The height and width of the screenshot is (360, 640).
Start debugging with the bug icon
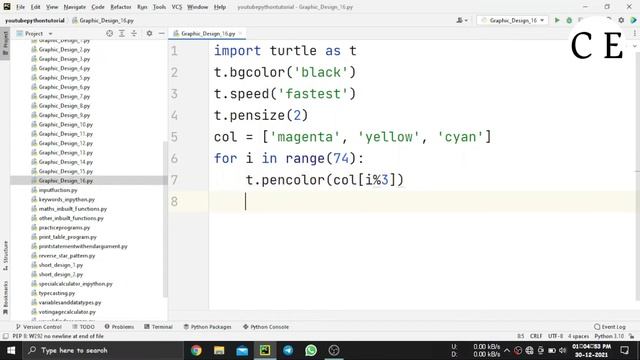click(x=569, y=20)
